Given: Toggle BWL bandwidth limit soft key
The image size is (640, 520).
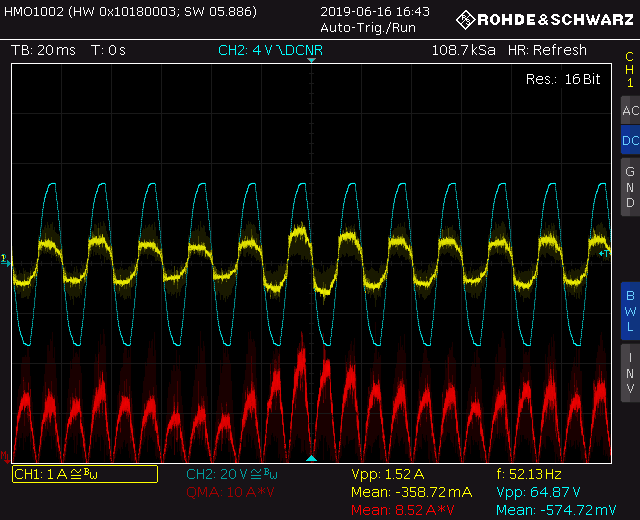Looking at the screenshot, I should 630,311.
